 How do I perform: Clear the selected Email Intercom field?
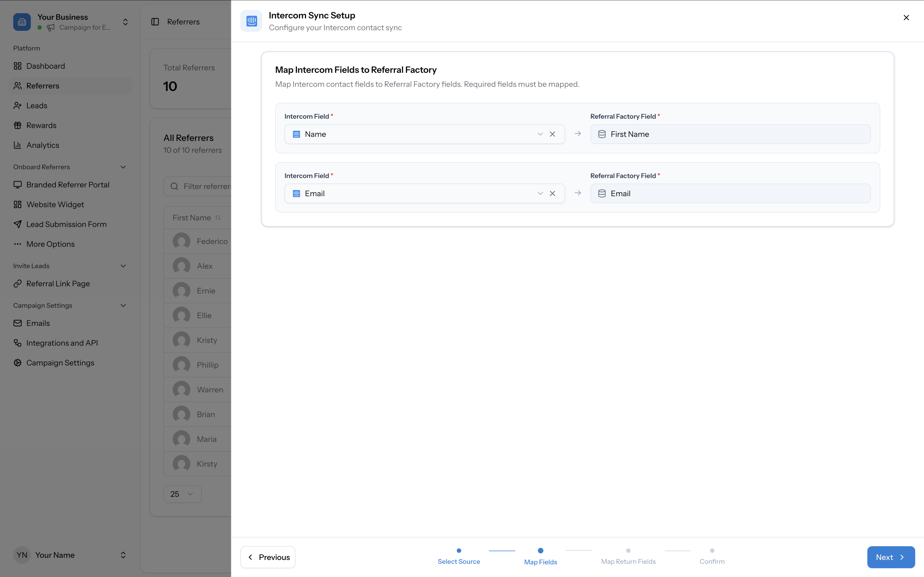coord(552,193)
